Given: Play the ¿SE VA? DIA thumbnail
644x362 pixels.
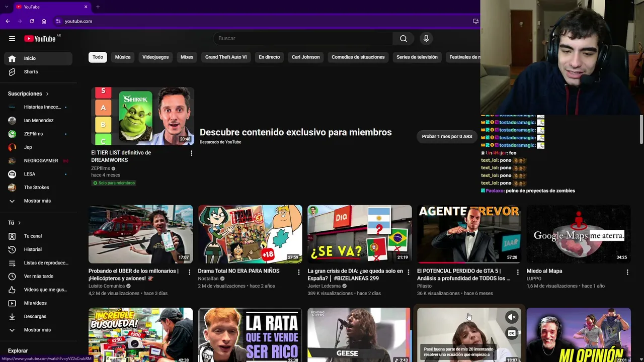Looking at the screenshot, I should 360,234.
